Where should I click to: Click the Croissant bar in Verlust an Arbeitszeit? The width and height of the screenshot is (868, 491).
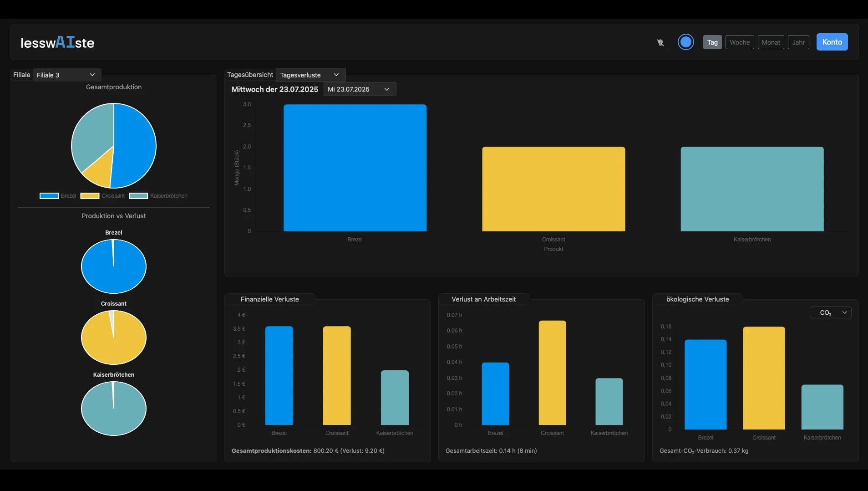tap(552, 373)
